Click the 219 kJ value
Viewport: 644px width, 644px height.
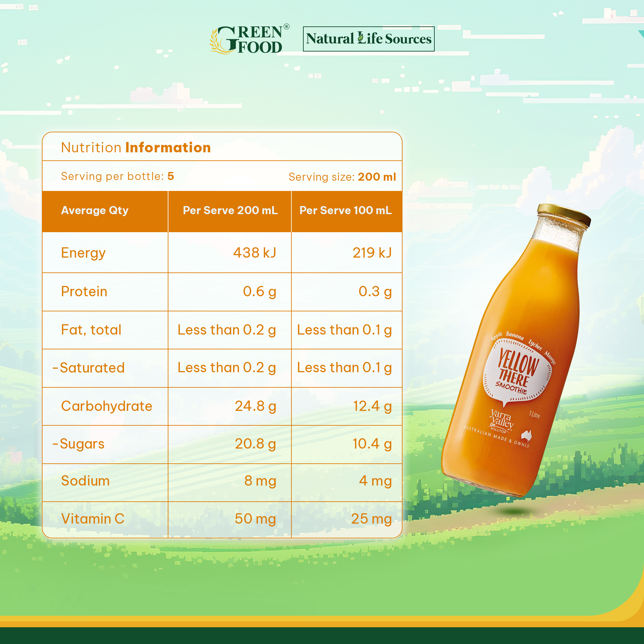click(372, 253)
